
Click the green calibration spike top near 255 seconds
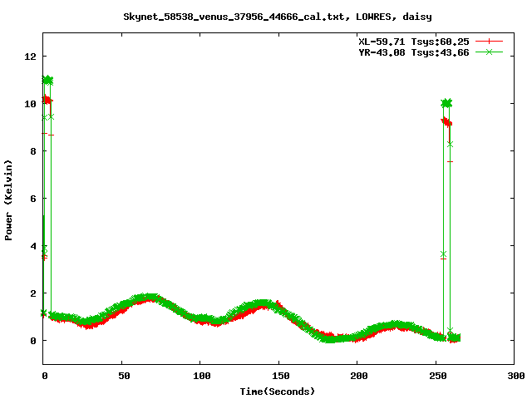tap(446, 103)
